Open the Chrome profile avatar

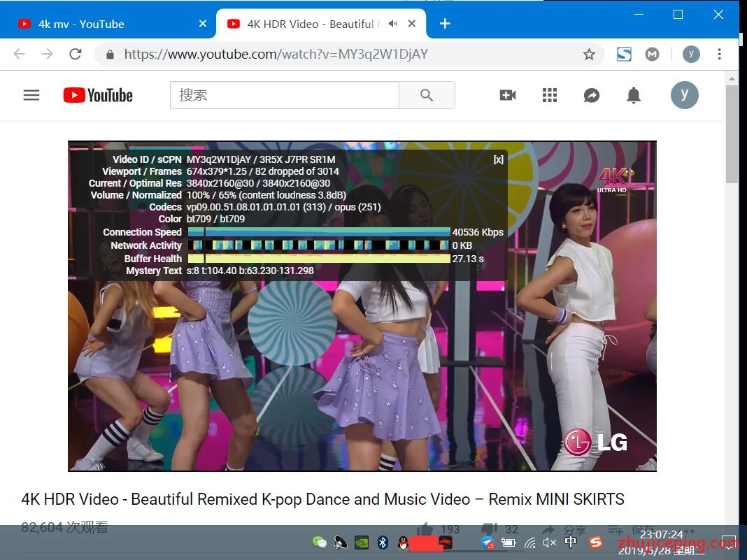coord(691,55)
